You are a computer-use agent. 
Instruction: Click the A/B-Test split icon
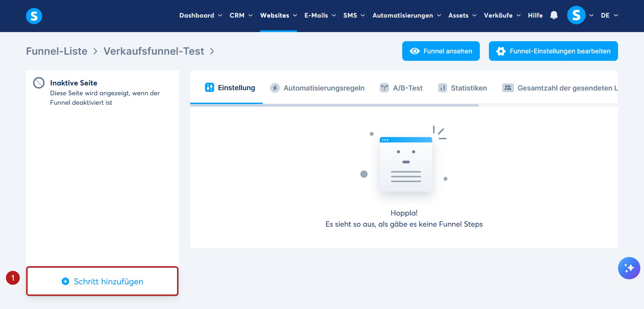point(384,88)
